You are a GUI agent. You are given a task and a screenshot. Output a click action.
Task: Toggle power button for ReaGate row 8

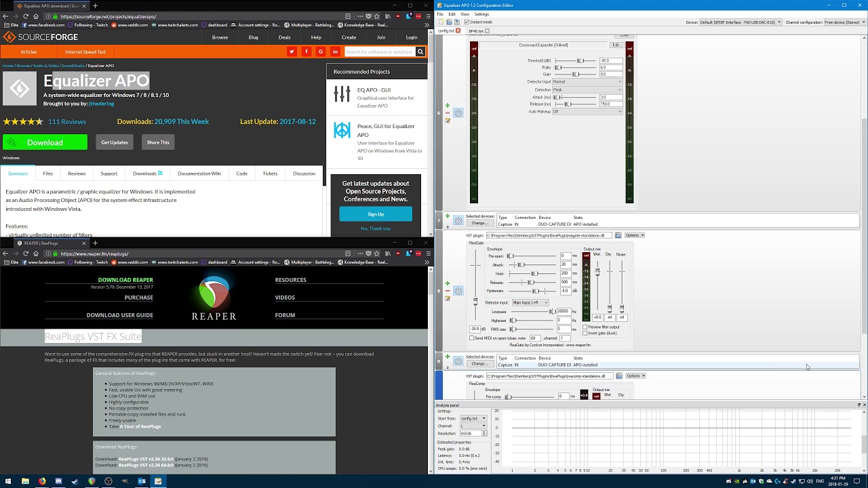[x=458, y=291]
